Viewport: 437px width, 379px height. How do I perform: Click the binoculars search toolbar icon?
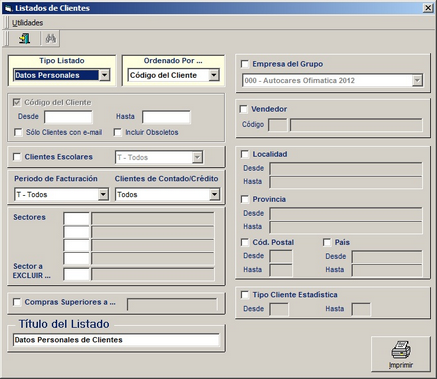pos(51,39)
